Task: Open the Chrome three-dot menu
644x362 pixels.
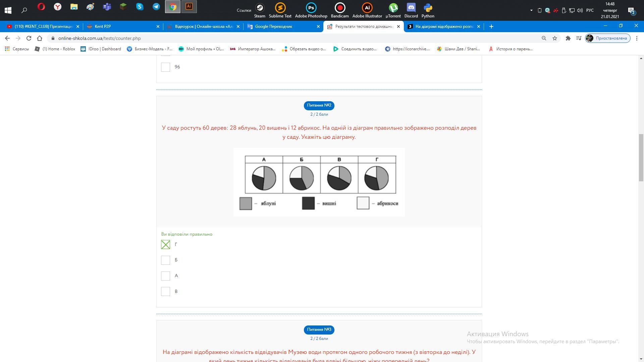Action: [637, 38]
